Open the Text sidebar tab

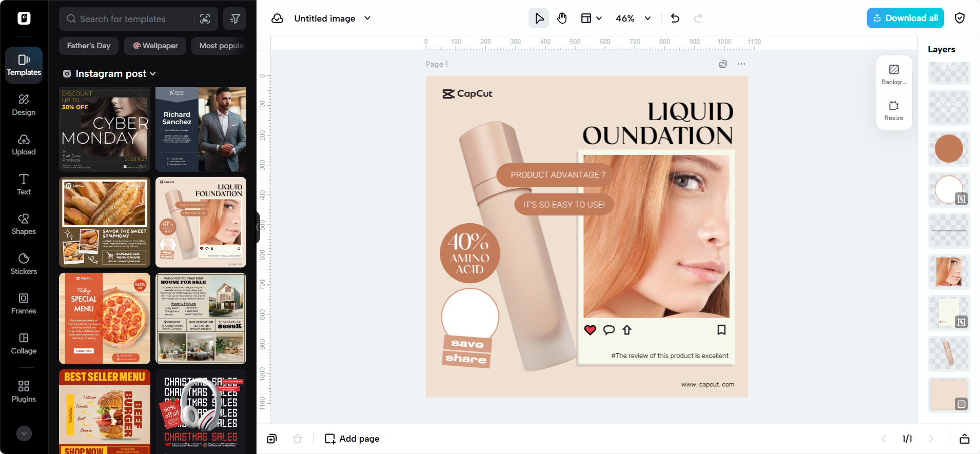pyautogui.click(x=24, y=185)
